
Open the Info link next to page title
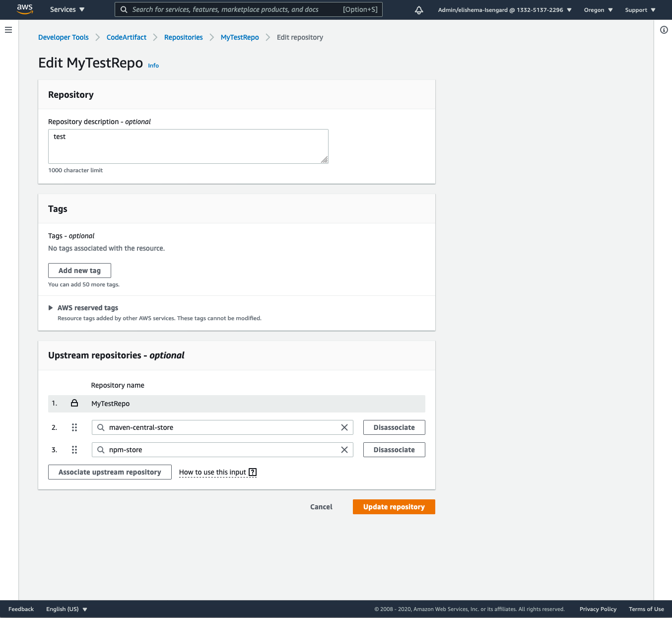[153, 66]
